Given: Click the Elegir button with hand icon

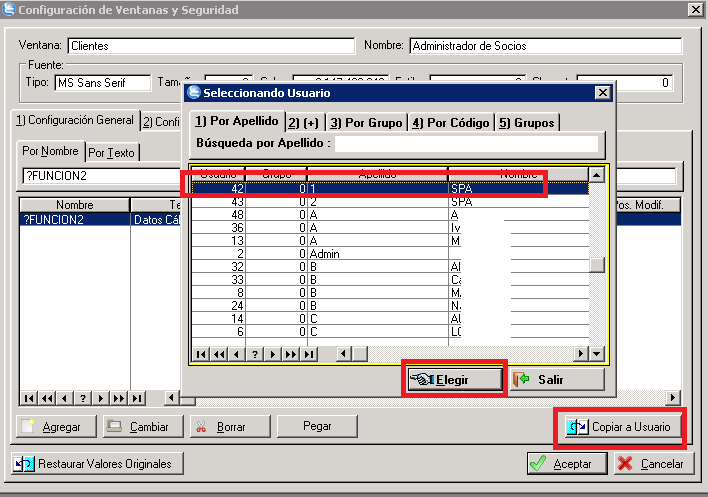Looking at the screenshot, I should (455, 380).
